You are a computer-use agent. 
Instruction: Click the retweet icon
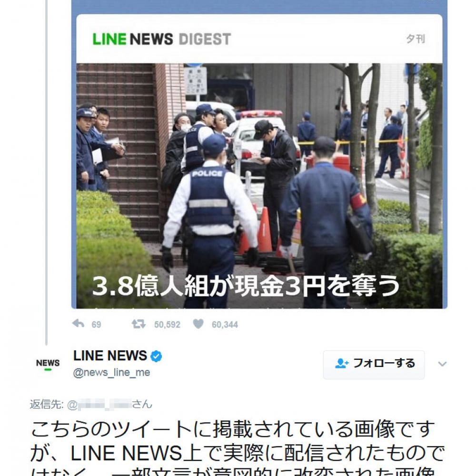coord(139,324)
